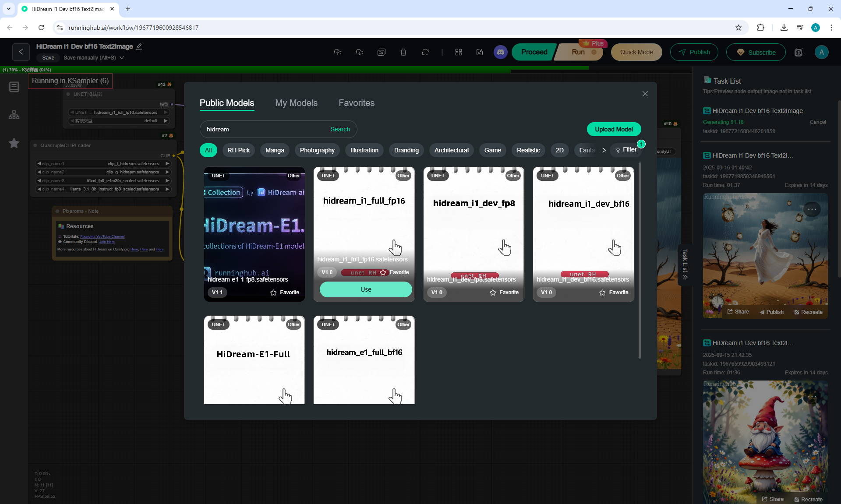Image resolution: width=841 pixels, height=504 pixels.
Task: Click the cloud upload icon in toolbar
Action: pyautogui.click(x=337, y=52)
